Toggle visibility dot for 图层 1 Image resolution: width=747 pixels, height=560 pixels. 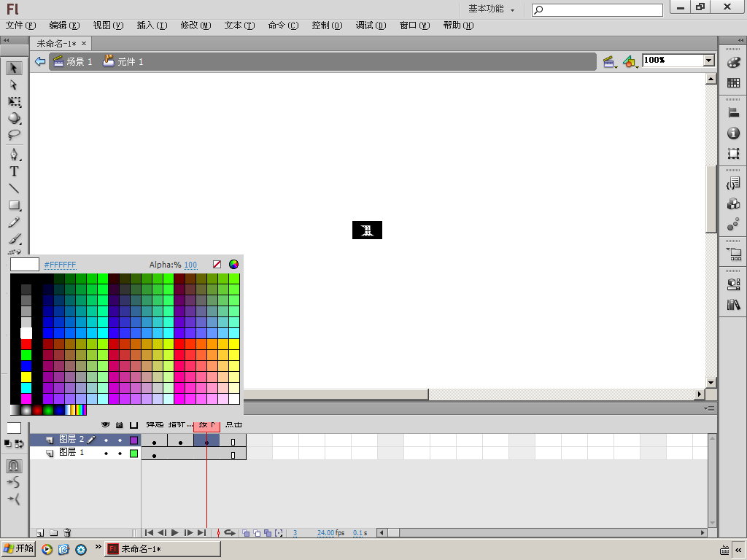[106, 454]
